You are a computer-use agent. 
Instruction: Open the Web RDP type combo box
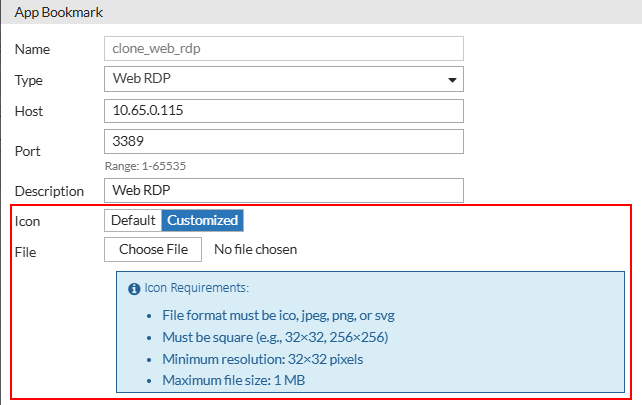(283, 80)
